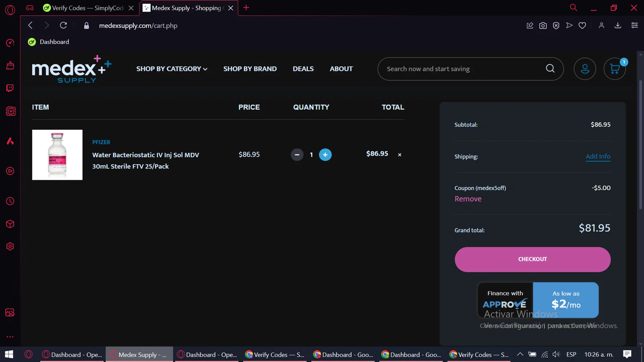Remove the Pfizer item from cart
644x362 pixels.
(400, 155)
